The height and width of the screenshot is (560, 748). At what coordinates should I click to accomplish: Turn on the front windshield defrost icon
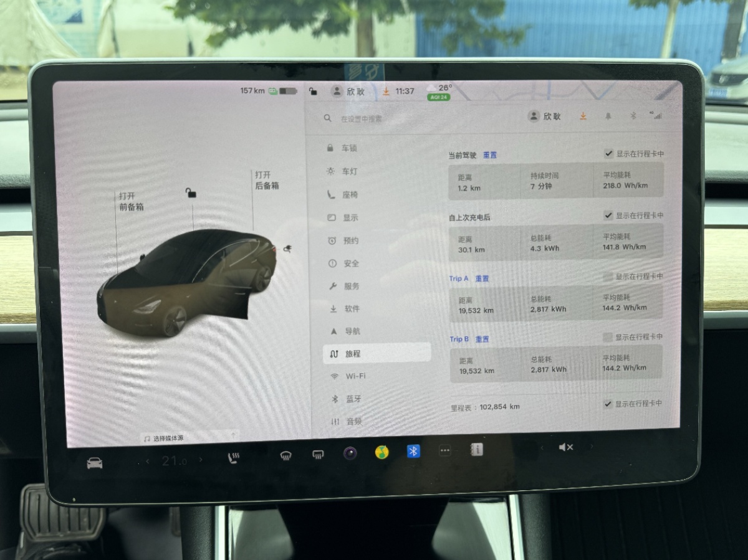285,456
